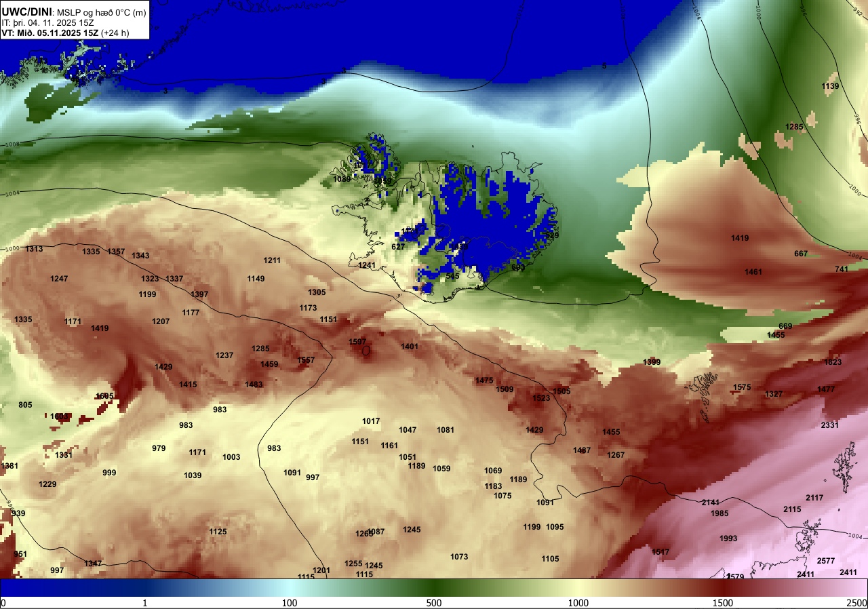Viewport: 868px width, 609px height.
Task: Click the 1993 height value
Action: click(728, 538)
